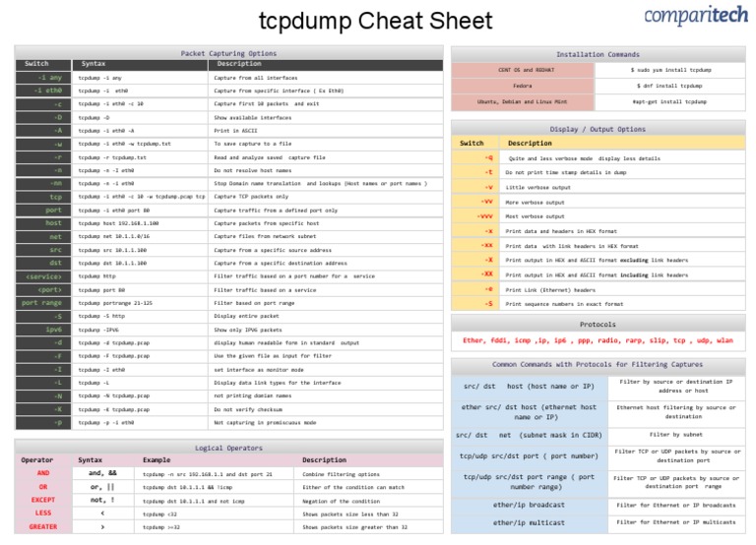
Task: Click the Logical Operators header
Action: [228, 448]
